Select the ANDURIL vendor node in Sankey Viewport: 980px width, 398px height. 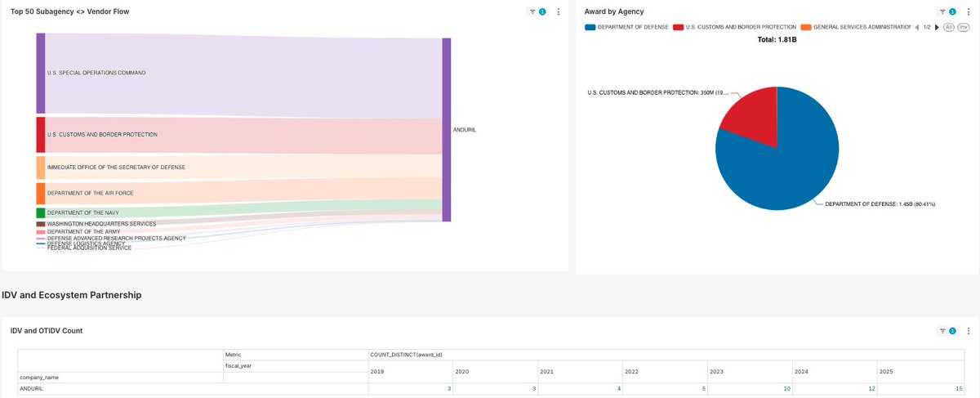pyautogui.click(x=446, y=129)
